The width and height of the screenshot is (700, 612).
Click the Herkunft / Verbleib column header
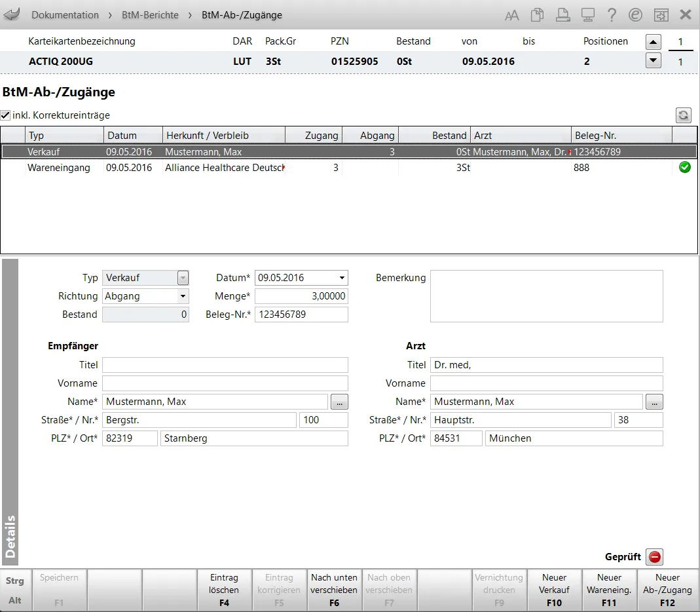click(x=224, y=136)
